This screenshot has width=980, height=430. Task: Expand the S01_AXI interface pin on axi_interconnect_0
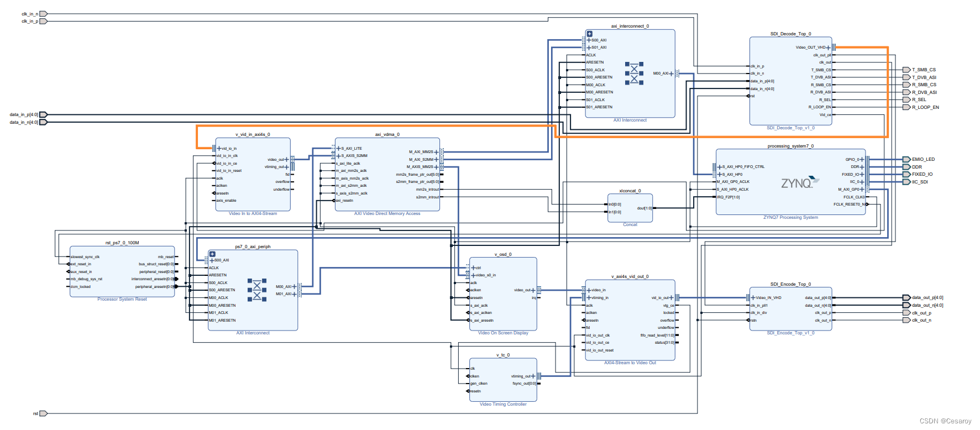589,48
